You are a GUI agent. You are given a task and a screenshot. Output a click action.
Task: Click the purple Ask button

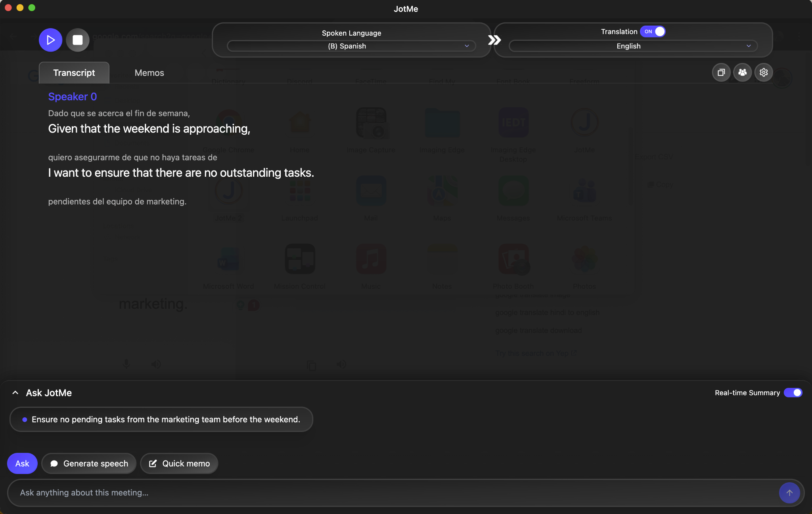point(22,463)
